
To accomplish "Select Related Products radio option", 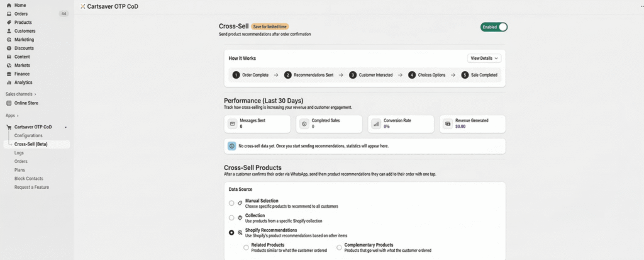I will coord(246,247).
